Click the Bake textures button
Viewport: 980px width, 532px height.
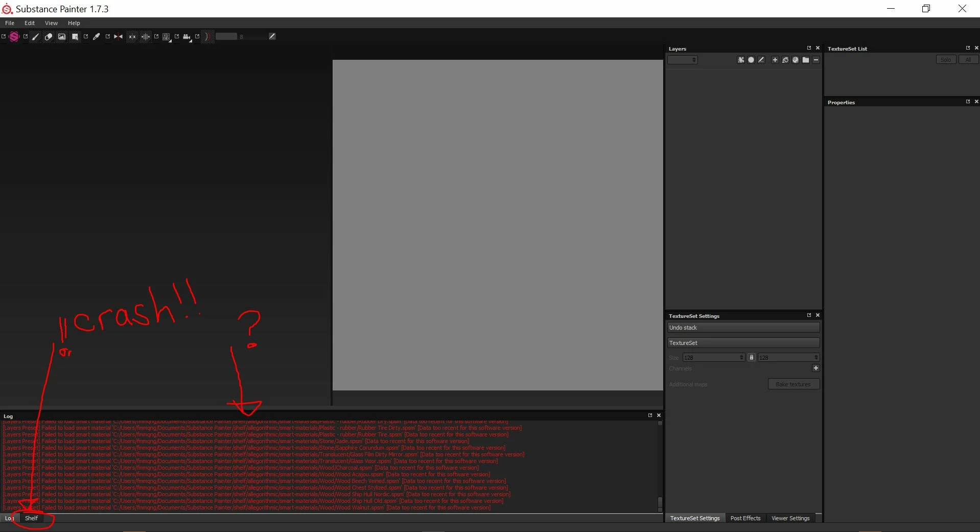click(794, 384)
